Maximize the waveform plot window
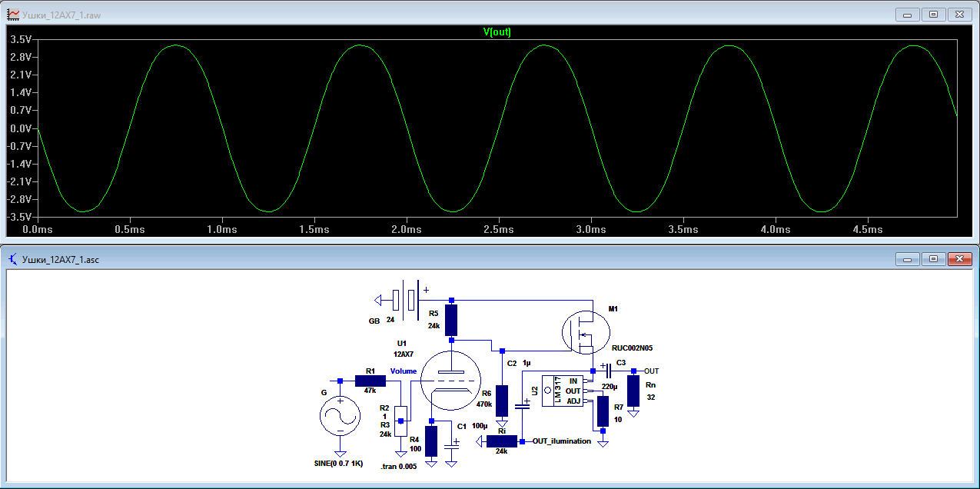 coord(932,14)
